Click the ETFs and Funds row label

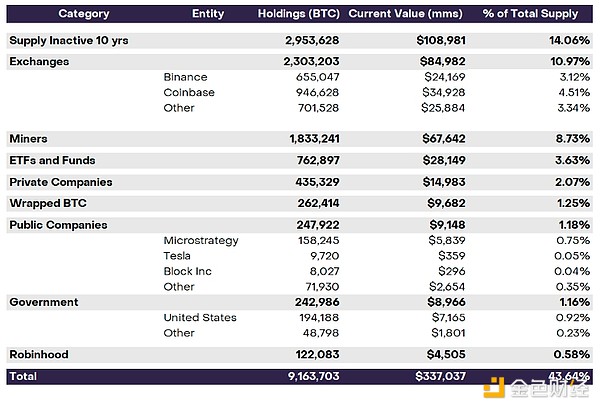point(51,160)
